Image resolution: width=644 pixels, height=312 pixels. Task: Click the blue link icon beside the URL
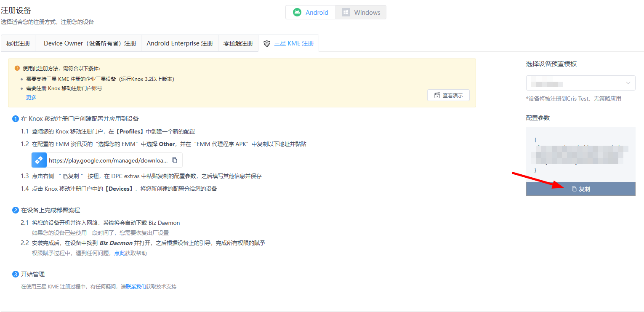click(x=39, y=160)
